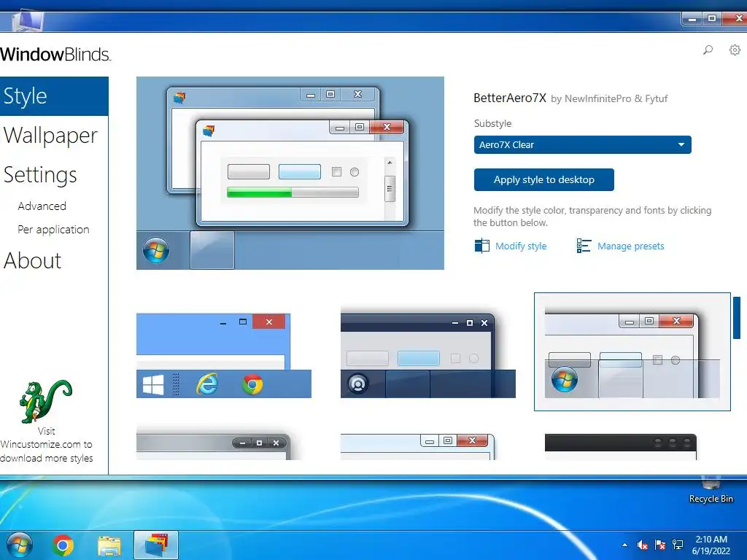The image size is (747, 560).
Task: Select the light Aero style thumbnail with red close
Action: 418,447
